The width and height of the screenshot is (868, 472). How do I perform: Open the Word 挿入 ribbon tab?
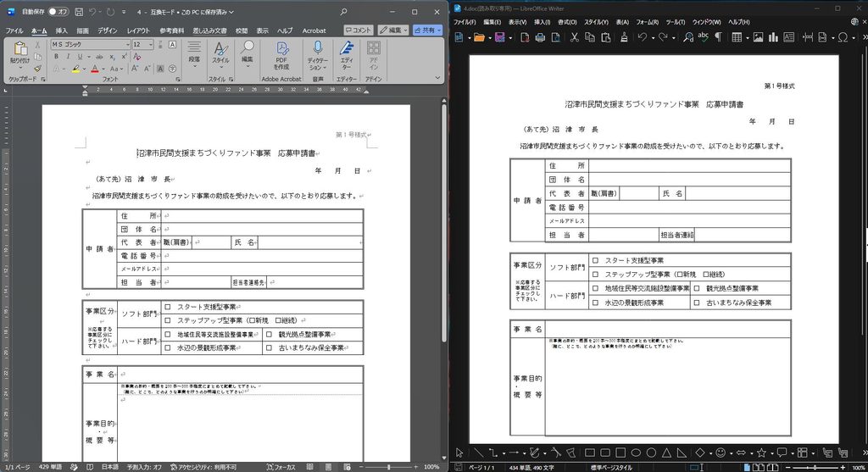point(61,31)
